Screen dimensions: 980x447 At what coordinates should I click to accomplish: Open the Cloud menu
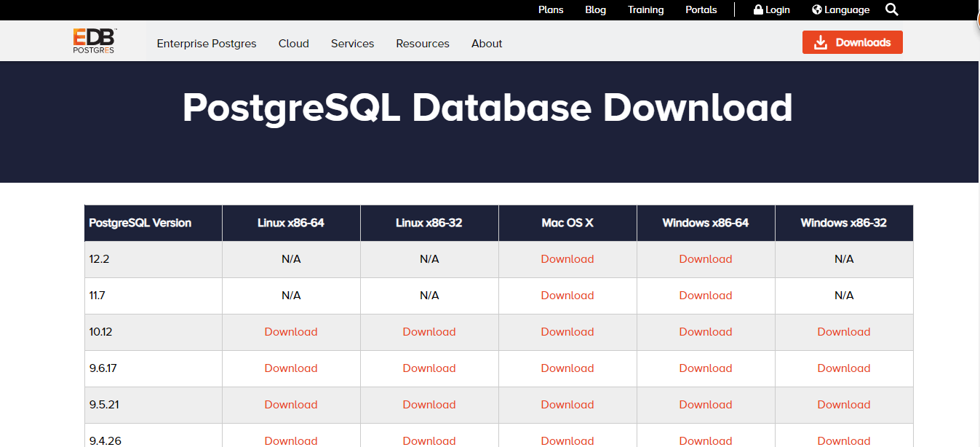click(294, 44)
